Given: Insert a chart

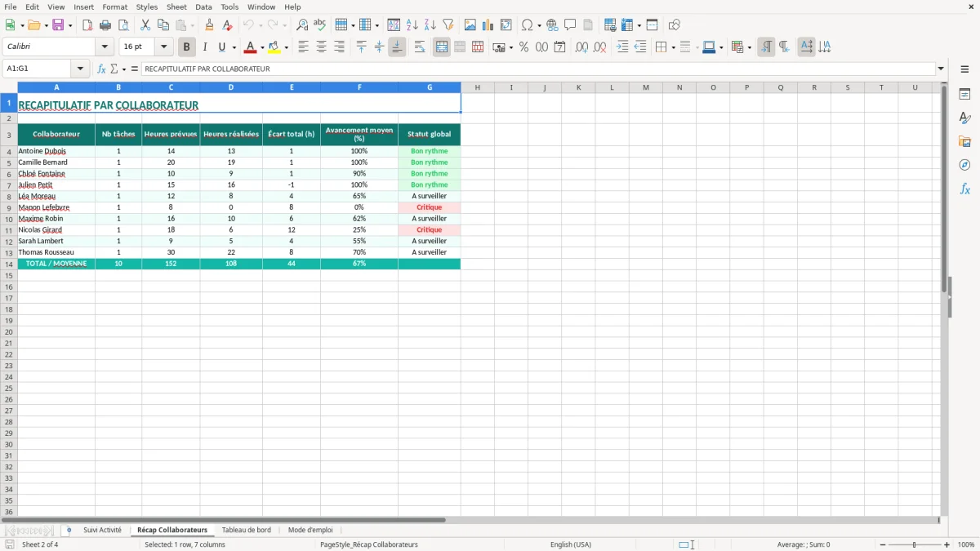Looking at the screenshot, I should (488, 25).
